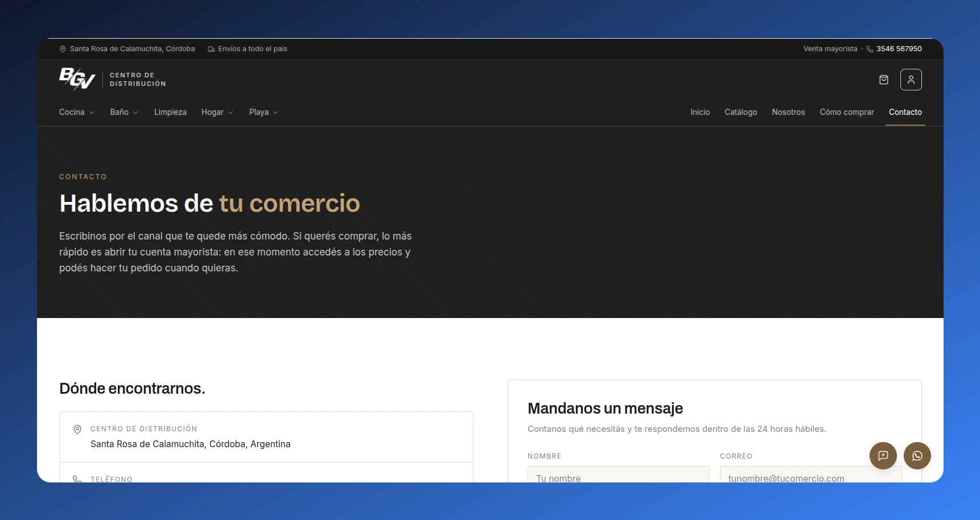Image resolution: width=980 pixels, height=520 pixels.
Task: Open the user account icon button
Action: (x=911, y=80)
